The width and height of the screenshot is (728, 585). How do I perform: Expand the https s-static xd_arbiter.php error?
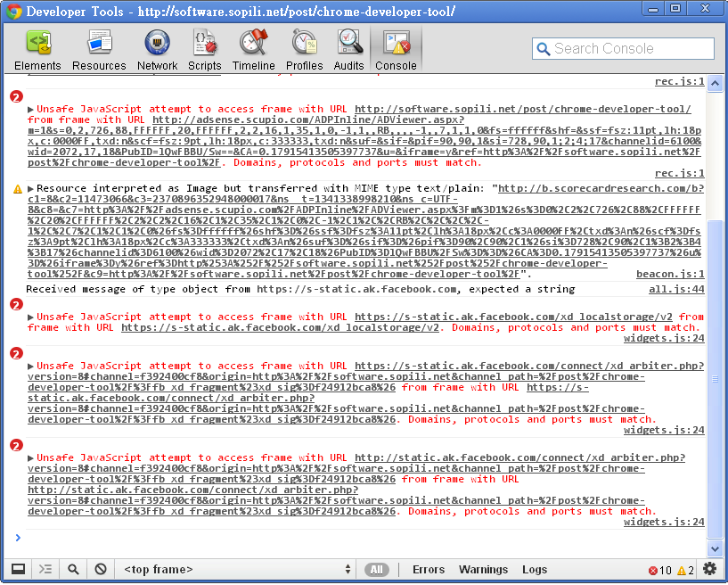(30, 367)
